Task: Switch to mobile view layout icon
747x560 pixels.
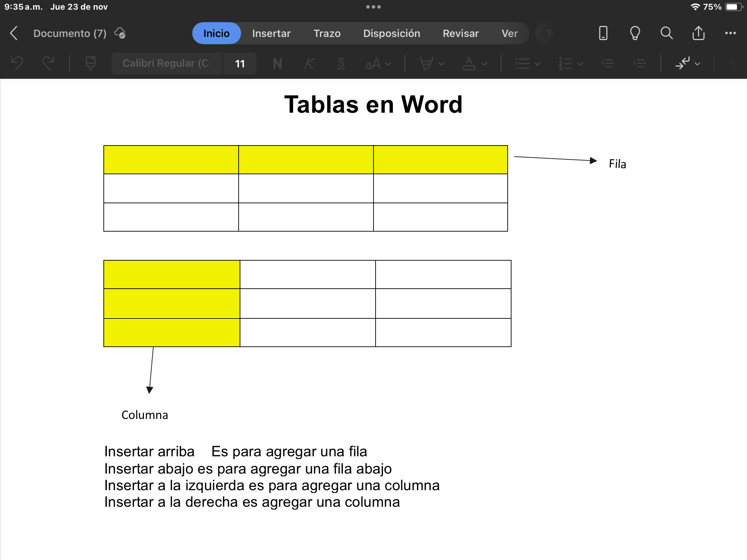Action: pyautogui.click(x=603, y=33)
